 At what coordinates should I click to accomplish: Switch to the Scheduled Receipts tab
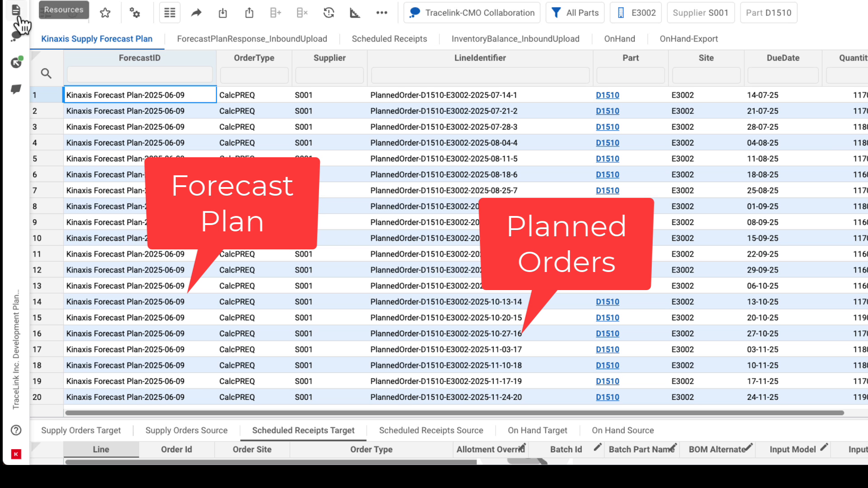(x=389, y=39)
